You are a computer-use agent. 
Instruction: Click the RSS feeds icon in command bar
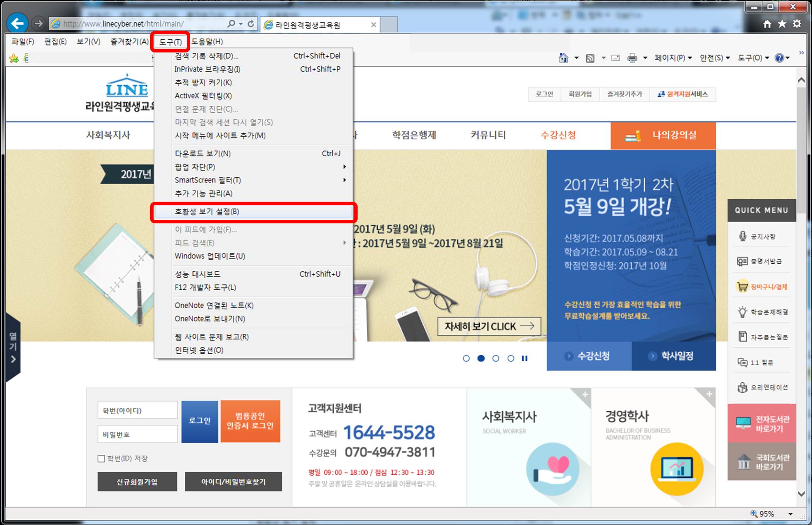point(590,58)
